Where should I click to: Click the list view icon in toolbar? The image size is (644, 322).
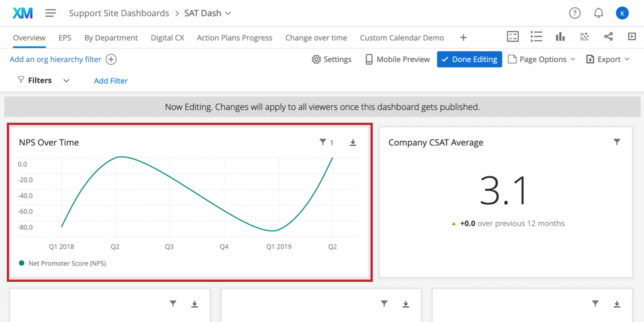point(536,37)
